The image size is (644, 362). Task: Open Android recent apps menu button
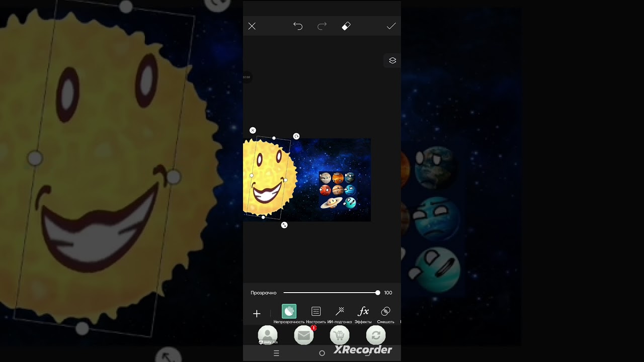[276, 353]
